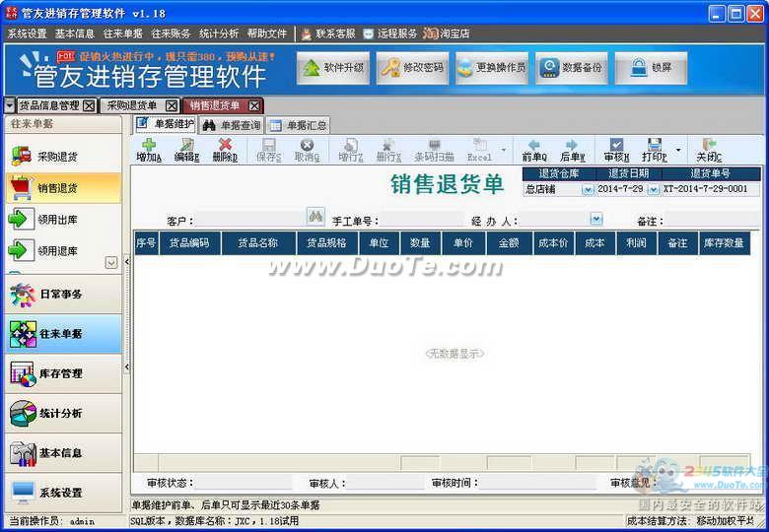Close the 采购退货单 tab
This screenshot has width=769, height=532.
(x=172, y=105)
